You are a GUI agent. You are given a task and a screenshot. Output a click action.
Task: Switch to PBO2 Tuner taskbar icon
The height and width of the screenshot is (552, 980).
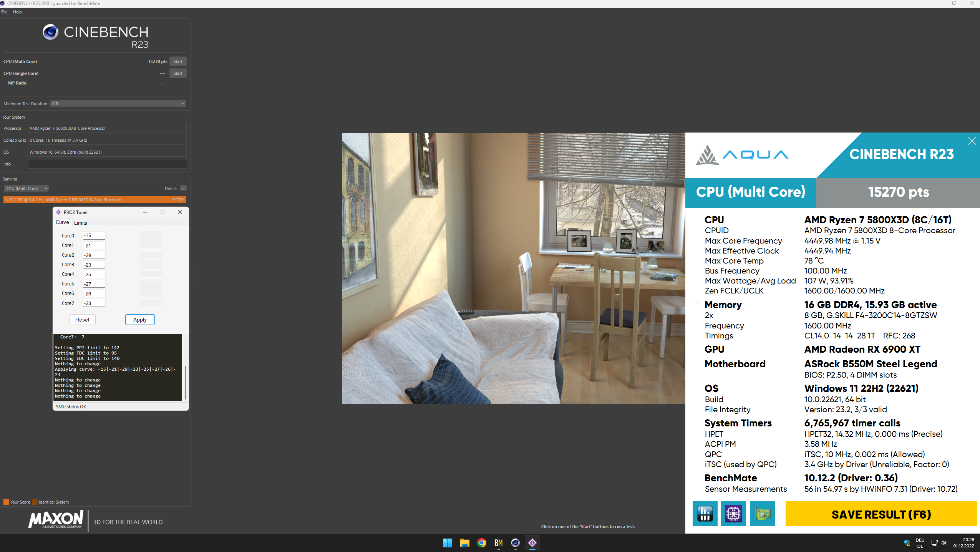pyautogui.click(x=532, y=543)
